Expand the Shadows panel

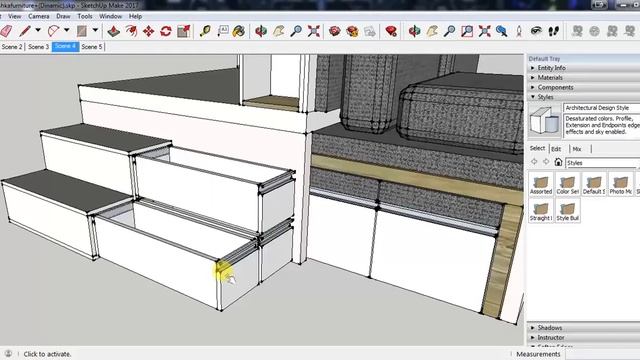click(584, 328)
